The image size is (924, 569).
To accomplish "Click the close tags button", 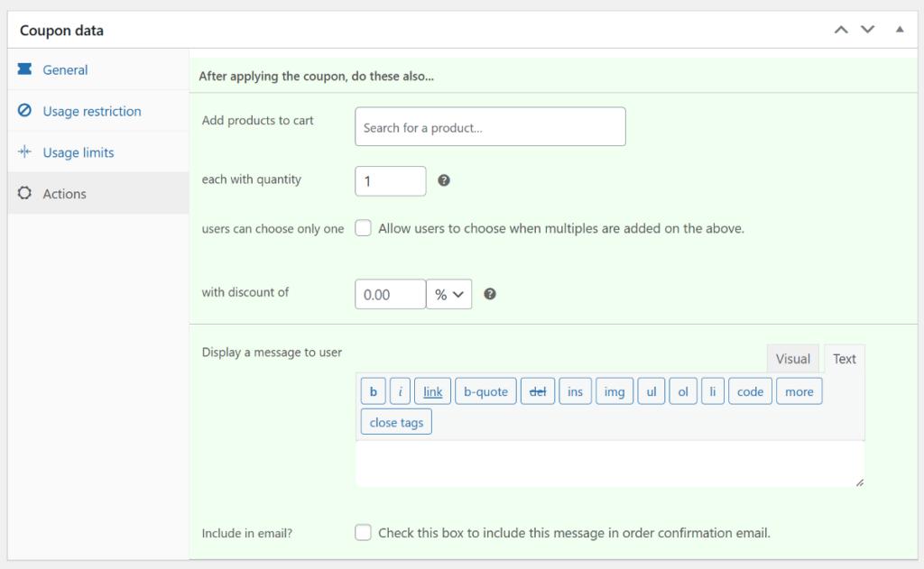I will (395, 421).
